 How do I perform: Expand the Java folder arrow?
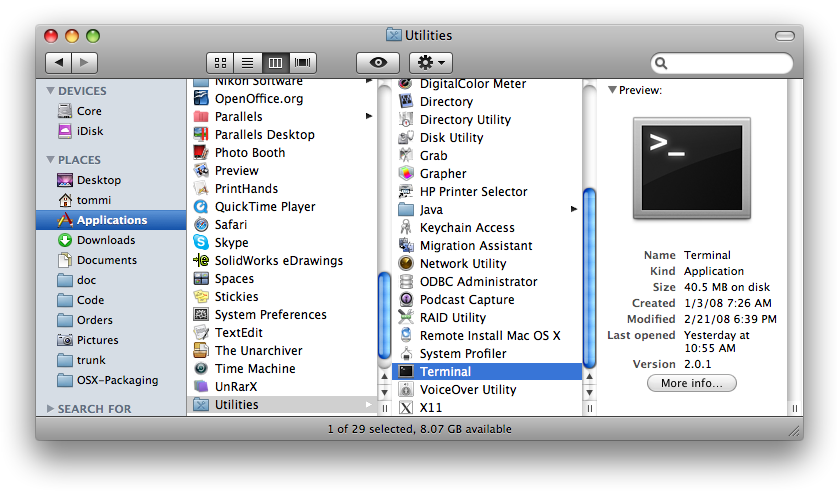574,209
